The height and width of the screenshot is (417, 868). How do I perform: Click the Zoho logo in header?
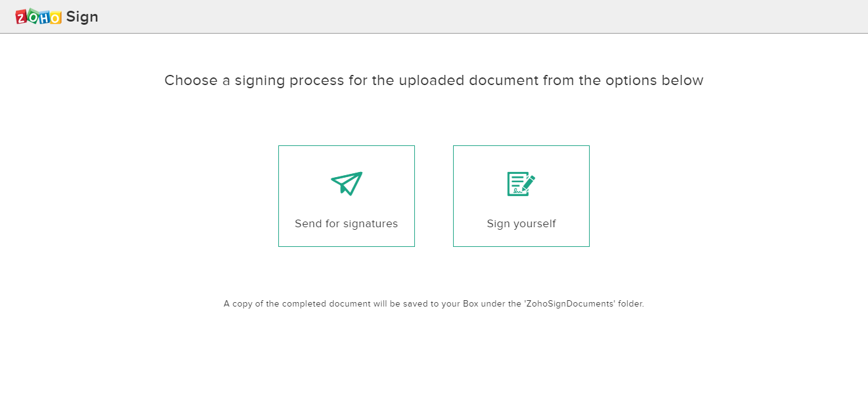pos(38,17)
